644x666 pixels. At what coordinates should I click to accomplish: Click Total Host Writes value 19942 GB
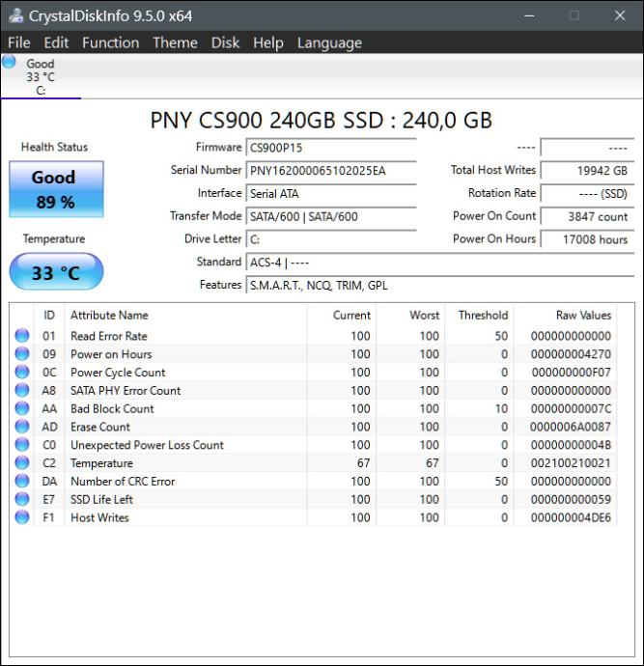point(587,171)
